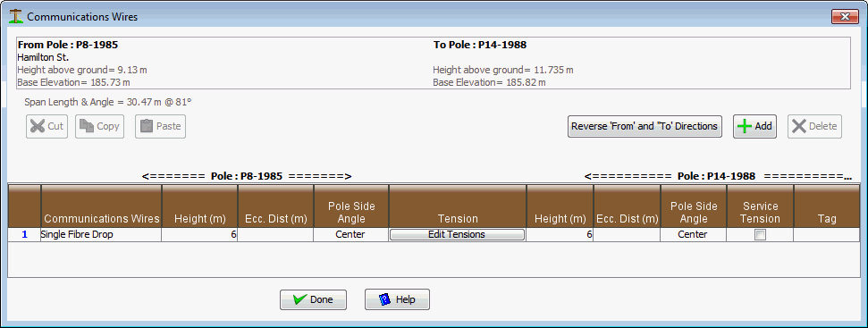
Task: Click P8-1985 Pole Side Angle Center cell
Action: 351,234
